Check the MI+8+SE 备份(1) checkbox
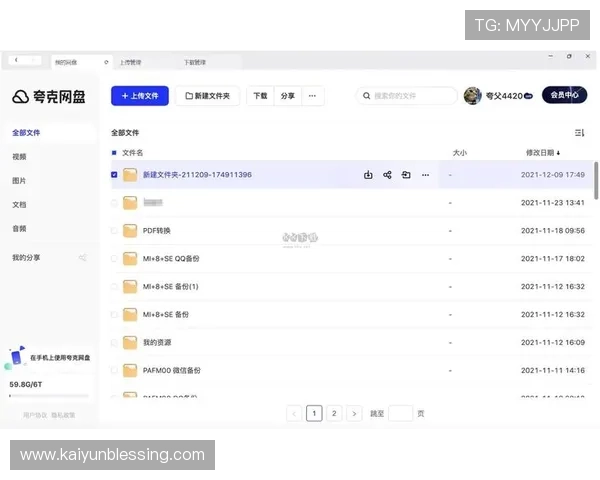 click(x=114, y=286)
